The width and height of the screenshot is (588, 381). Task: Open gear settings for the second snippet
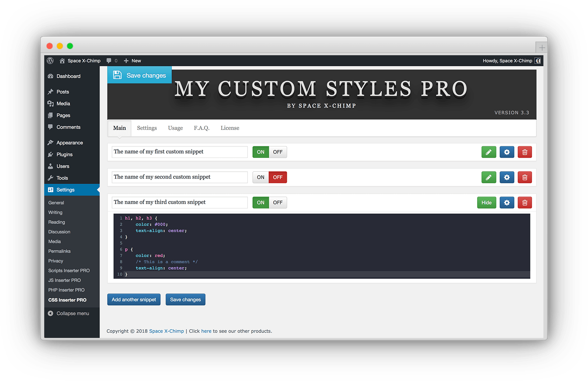507,177
